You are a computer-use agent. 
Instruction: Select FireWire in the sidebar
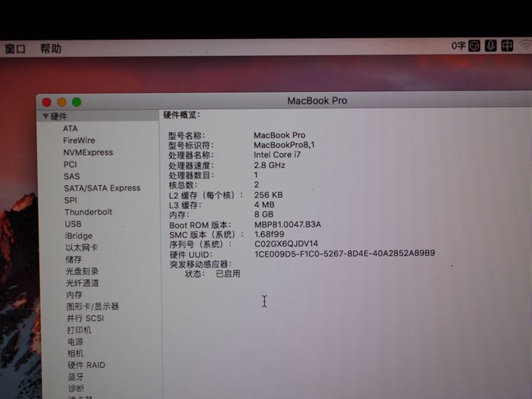[79, 140]
